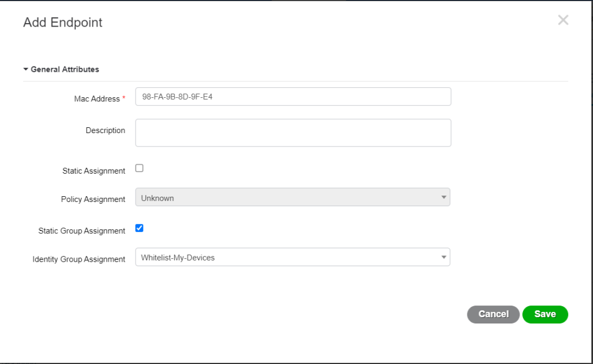
Task: Click the Mac Address input field
Action: click(x=293, y=97)
